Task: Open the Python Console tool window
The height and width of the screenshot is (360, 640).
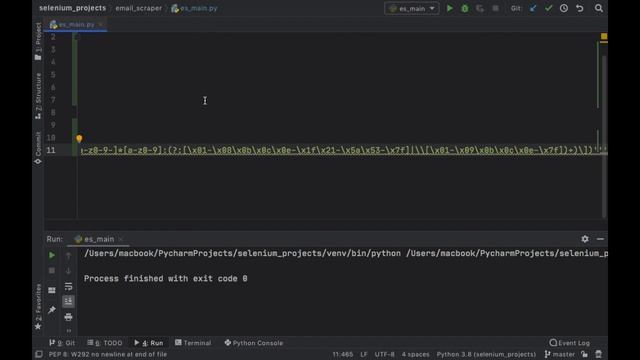Action: 253,343
